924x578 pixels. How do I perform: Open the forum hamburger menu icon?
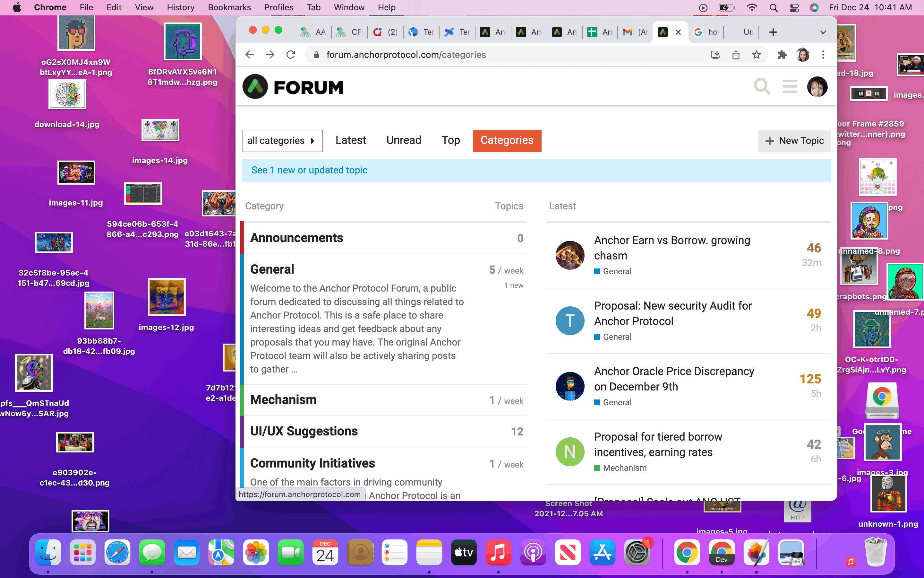pyautogui.click(x=790, y=86)
